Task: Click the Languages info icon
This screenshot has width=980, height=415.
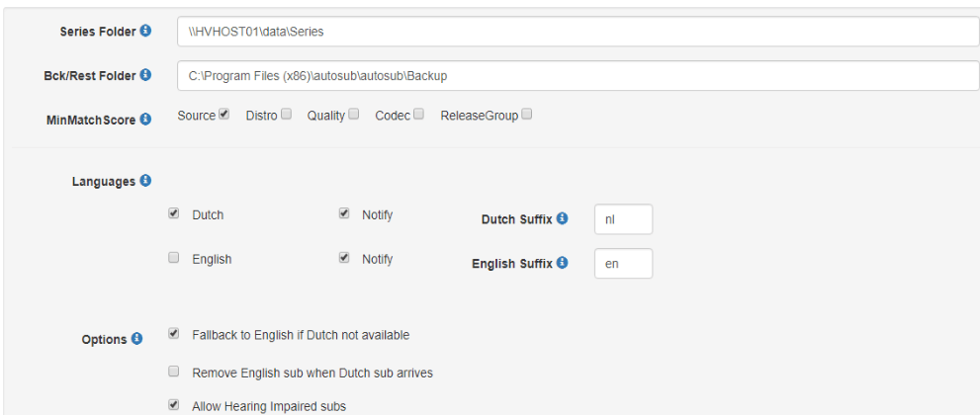Action: [145, 181]
